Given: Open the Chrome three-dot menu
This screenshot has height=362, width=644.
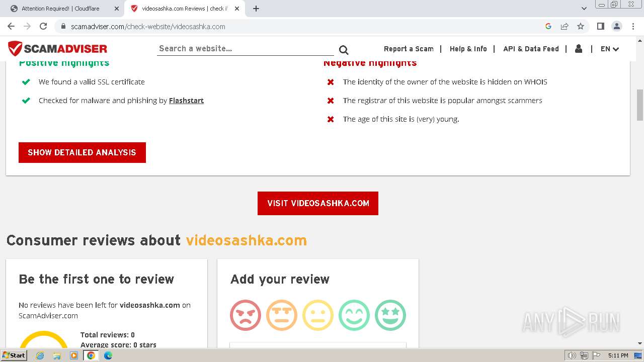Looking at the screenshot, I should click(632, 26).
